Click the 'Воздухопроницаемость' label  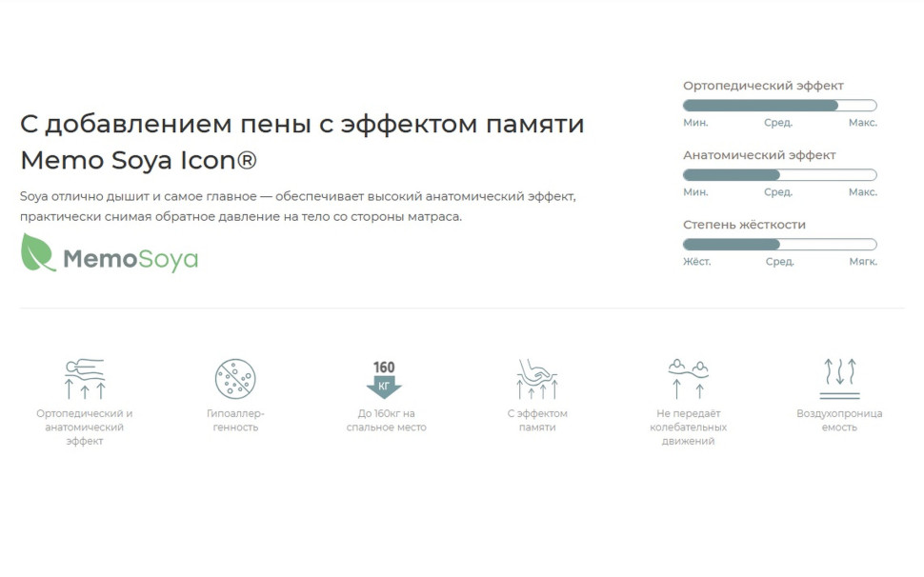tap(839, 420)
